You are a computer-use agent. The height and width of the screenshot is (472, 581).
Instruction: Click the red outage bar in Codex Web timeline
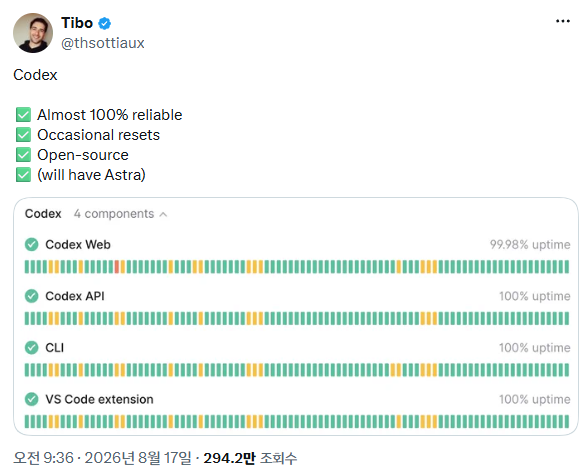click(117, 267)
